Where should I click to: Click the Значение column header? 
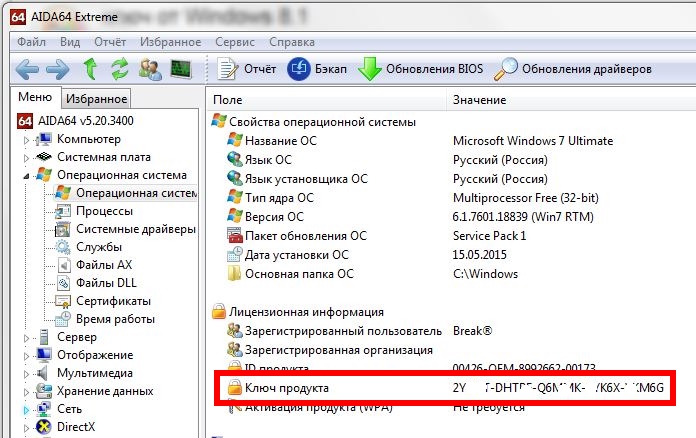click(x=477, y=101)
